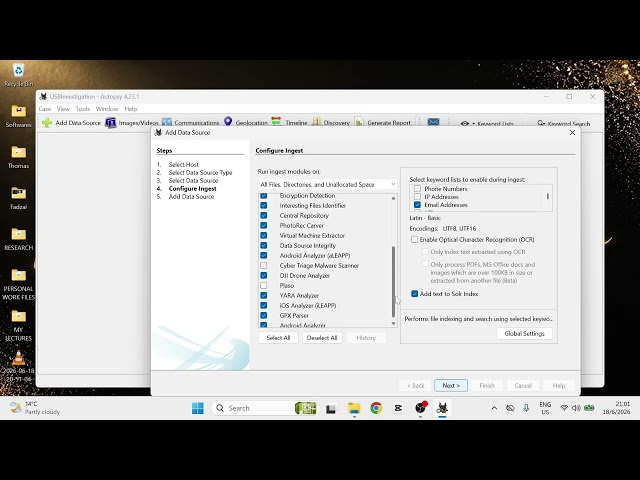The image size is (640, 480).
Task: Uncheck the Email Addresses keyword list
Action: coord(417,205)
